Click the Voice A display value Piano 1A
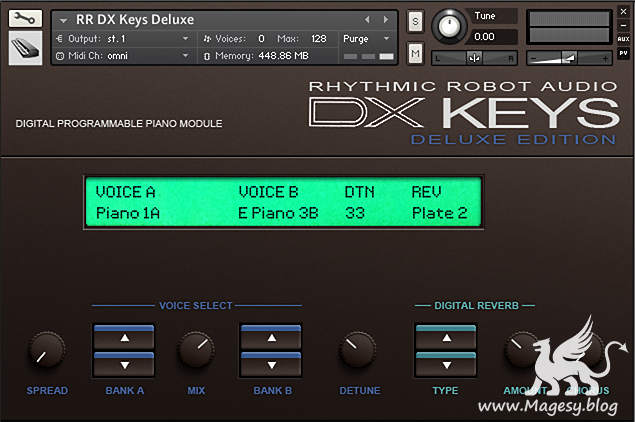This screenshot has height=422, width=635. pos(128,213)
